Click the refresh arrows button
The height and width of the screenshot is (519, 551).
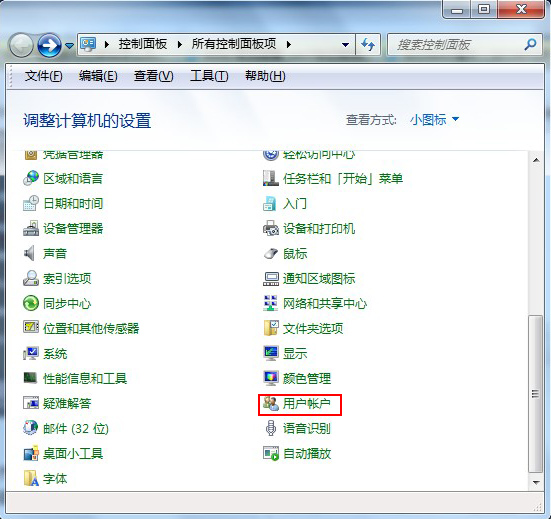[368, 45]
